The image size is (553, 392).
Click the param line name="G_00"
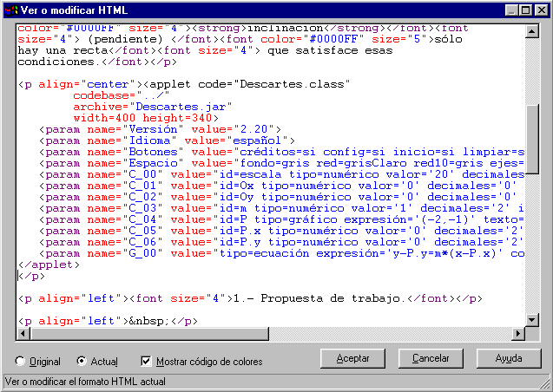(282, 253)
